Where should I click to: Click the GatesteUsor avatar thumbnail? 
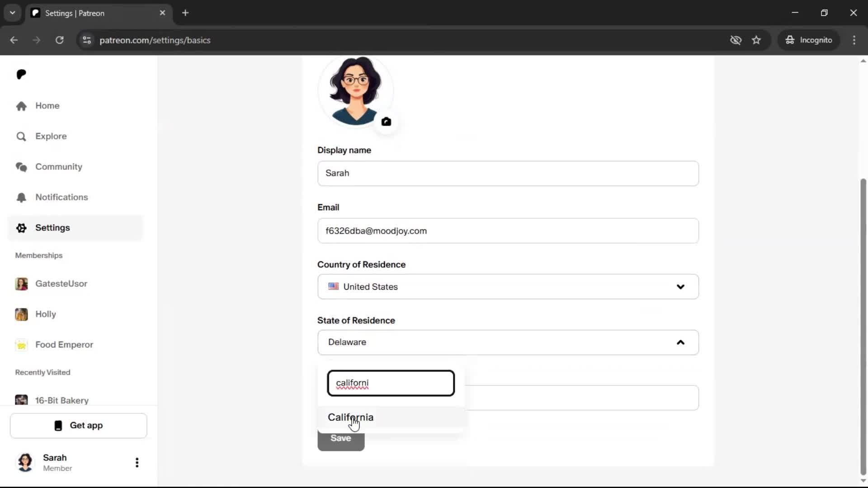click(x=21, y=284)
